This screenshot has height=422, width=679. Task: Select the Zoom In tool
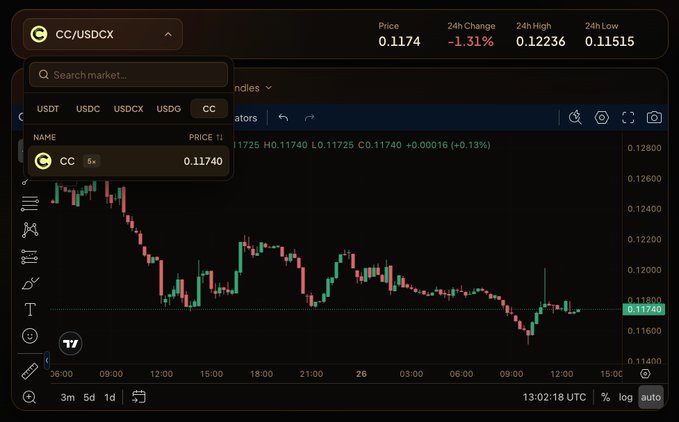(x=29, y=397)
